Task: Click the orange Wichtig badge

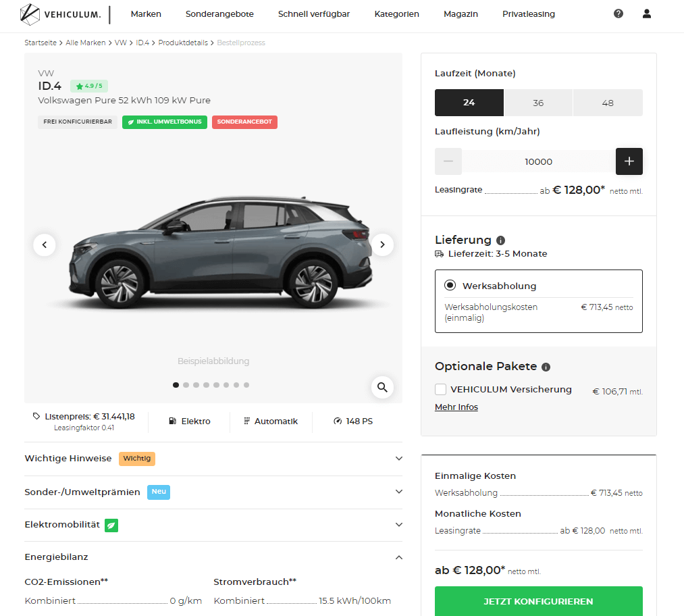Action: 137,459
